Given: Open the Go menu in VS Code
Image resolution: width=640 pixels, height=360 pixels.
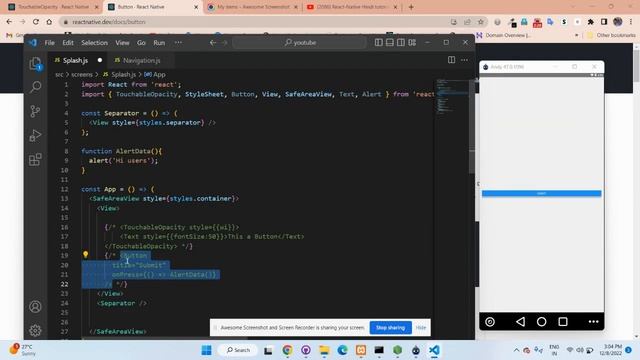Looking at the screenshot, I should click(x=141, y=42).
